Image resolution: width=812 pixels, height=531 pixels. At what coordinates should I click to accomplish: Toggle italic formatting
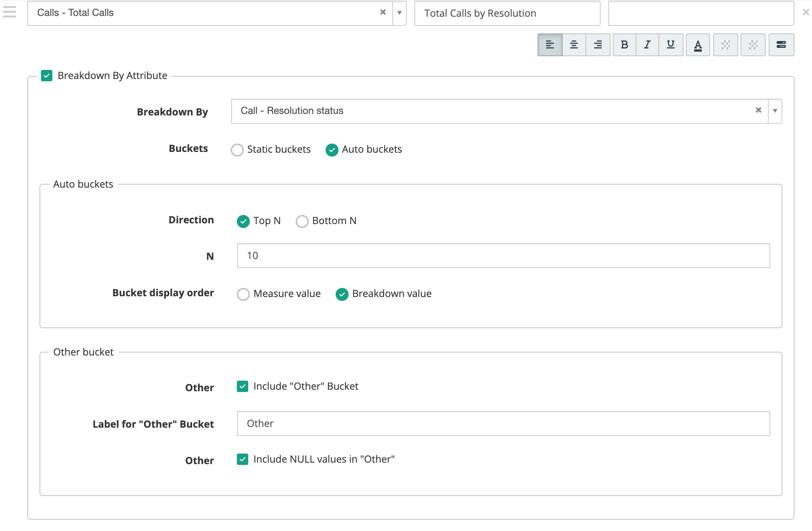(x=647, y=45)
